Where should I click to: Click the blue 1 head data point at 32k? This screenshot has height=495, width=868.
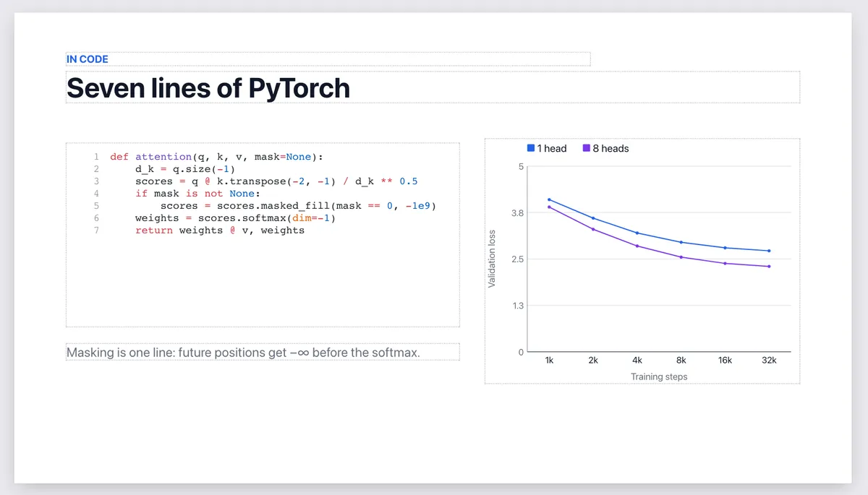(769, 251)
